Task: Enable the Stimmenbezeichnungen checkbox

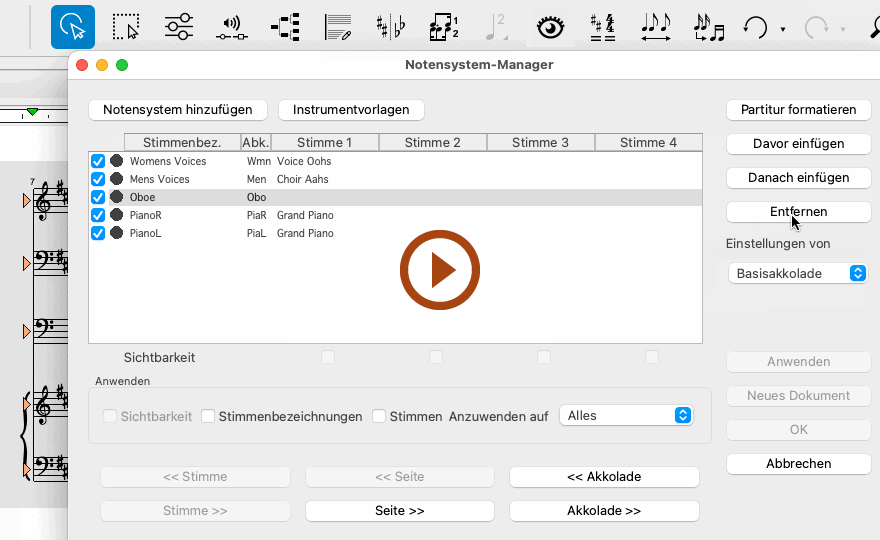Action: [x=208, y=416]
